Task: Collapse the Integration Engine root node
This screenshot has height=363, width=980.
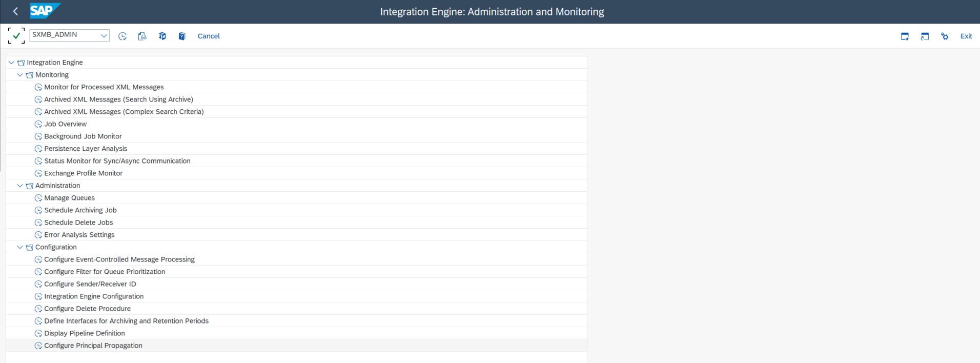Action: [11, 63]
